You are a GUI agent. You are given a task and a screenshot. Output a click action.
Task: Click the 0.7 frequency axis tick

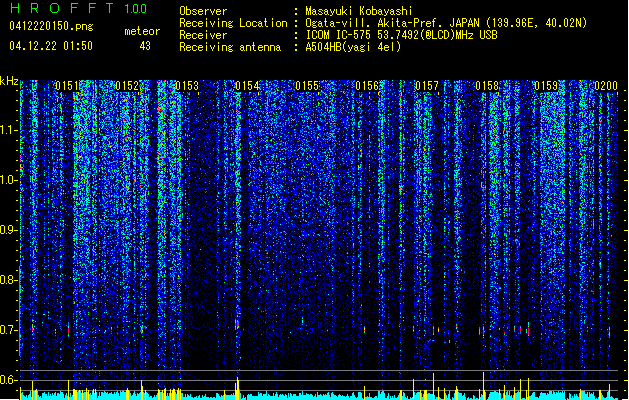9,330
